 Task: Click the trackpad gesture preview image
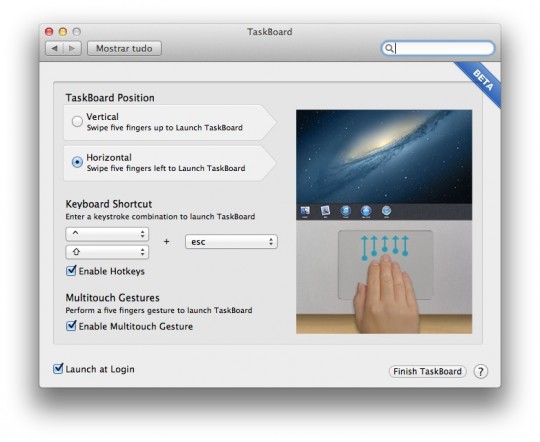click(x=384, y=222)
